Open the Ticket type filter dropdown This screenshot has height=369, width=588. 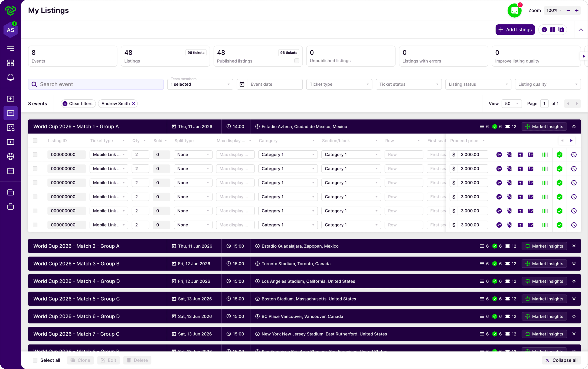point(339,84)
